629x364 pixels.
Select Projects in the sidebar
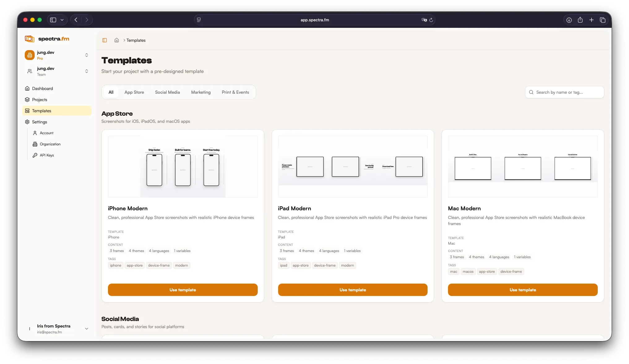coord(40,100)
